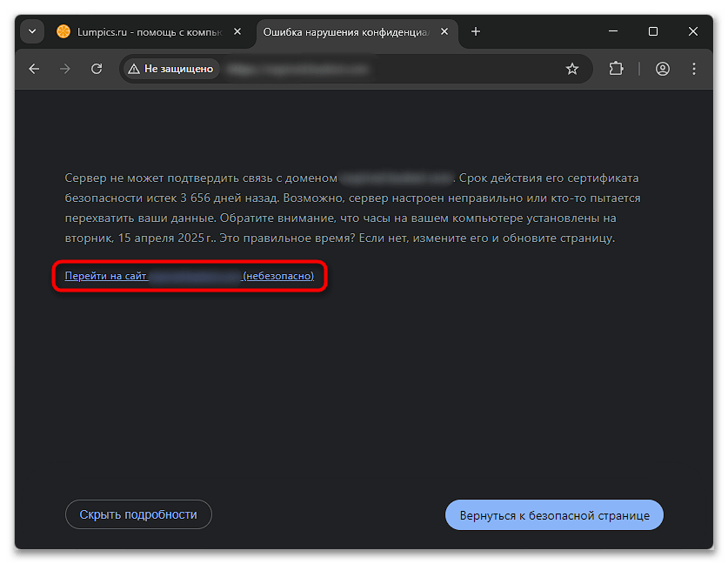This screenshot has height=564, width=728.
Task: Select the 'Ошибка нарушения конфиденциальности' tab
Action: click(x=357, y=31)
